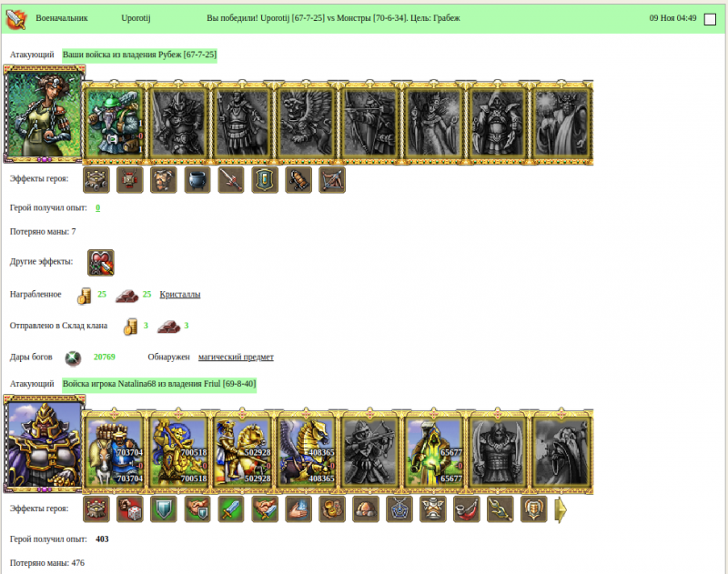
Task: Click the dwarf unit card with green cap
Action: (x=115, y=122)
